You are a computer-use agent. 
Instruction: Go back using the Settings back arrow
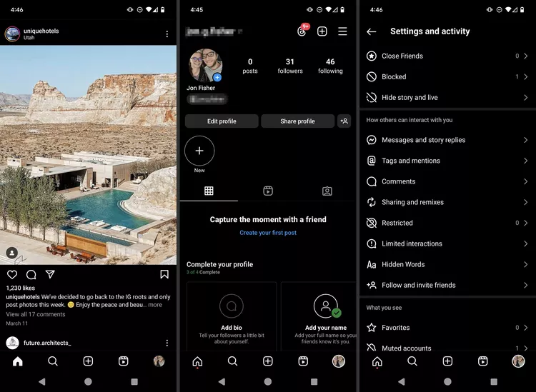(x=371, y=31)
